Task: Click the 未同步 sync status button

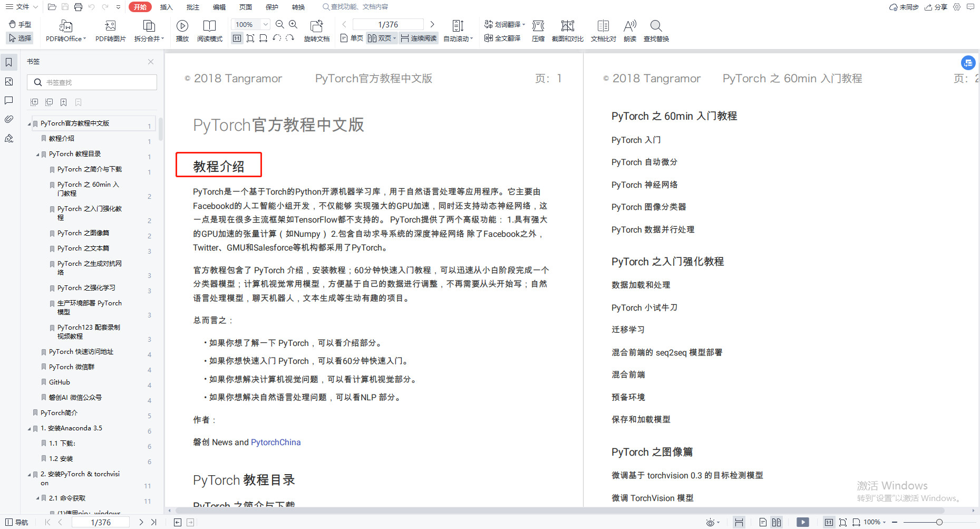Action: [904, 7]
